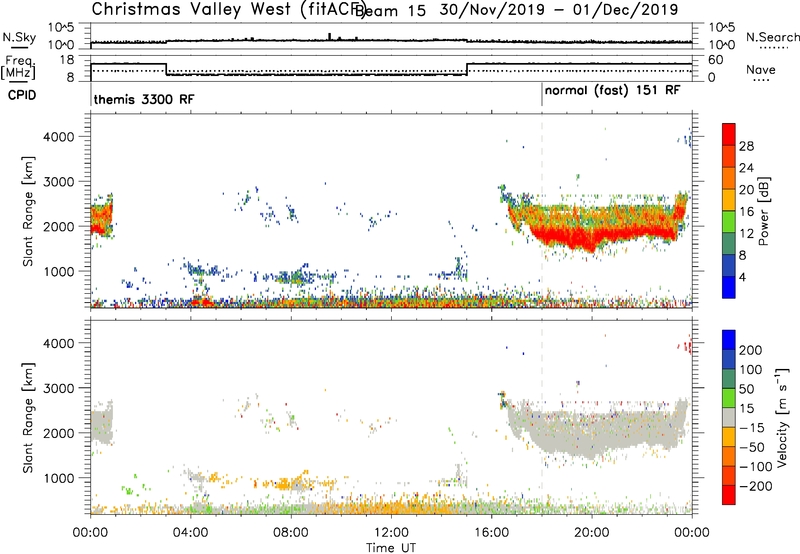Click the '08:00' time axis tick label

tap(291, 533)
